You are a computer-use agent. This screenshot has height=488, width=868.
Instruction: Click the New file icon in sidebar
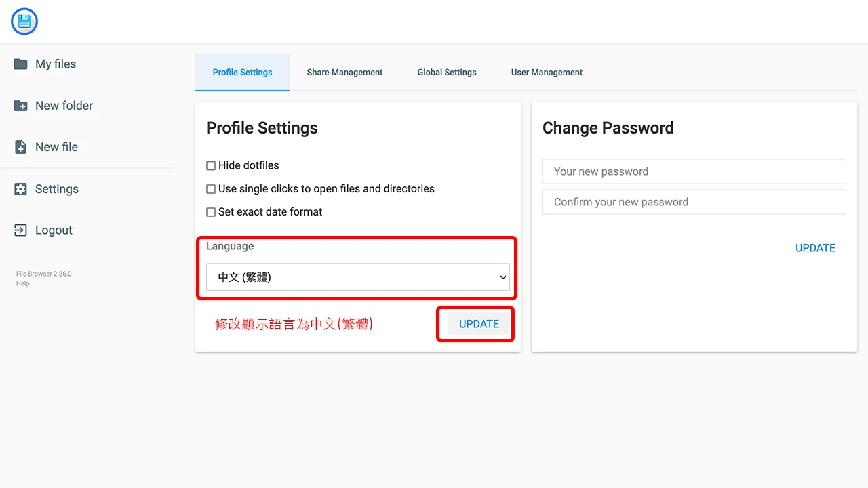pyautogui.click(x=20, y=147)
